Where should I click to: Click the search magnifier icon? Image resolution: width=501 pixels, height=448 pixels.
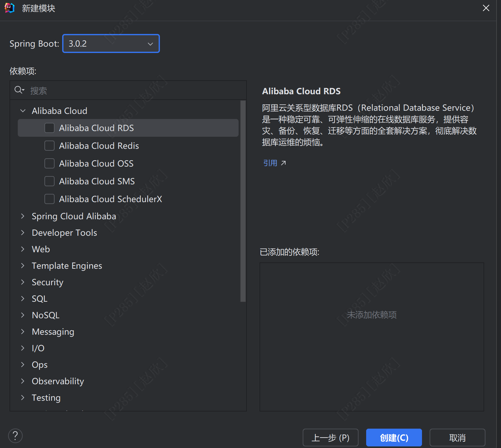point(19,90)
